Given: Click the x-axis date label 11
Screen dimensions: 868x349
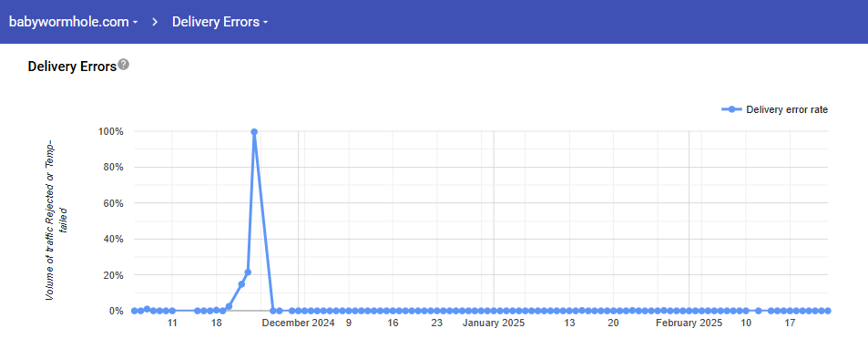Looking at the screenshot, I should coord(172,323).
